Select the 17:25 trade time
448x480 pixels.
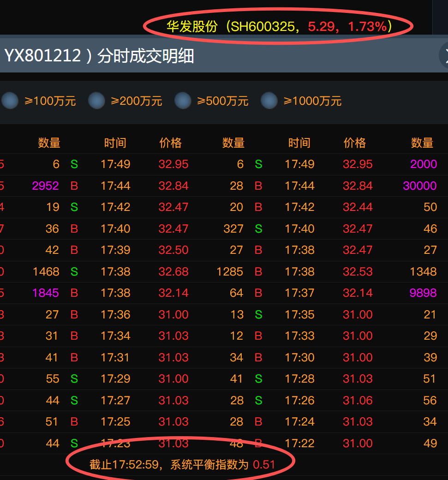115,422
